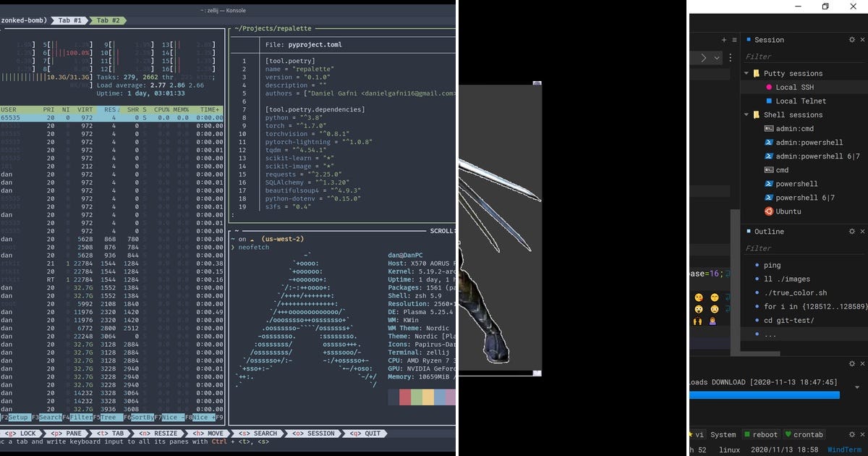Select the ping outline entry

772,265
